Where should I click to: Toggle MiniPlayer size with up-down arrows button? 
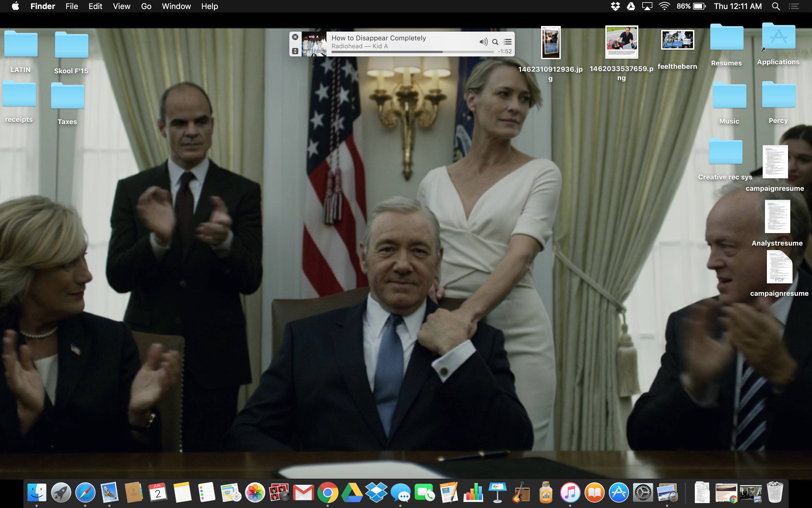[x=295, y=51]
